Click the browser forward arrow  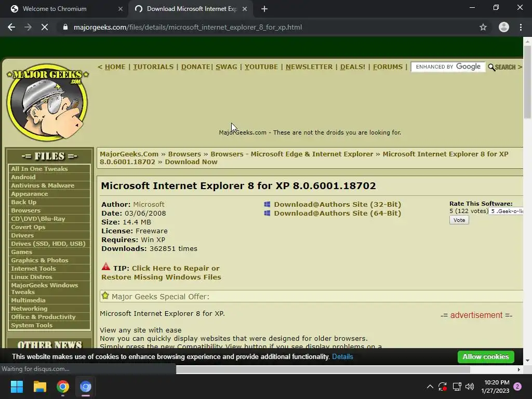click(28, 27)
